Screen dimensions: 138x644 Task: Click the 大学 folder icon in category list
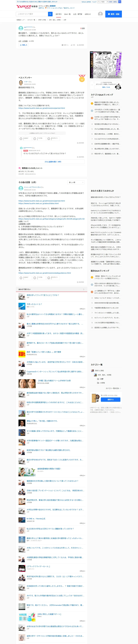[98, 379]
